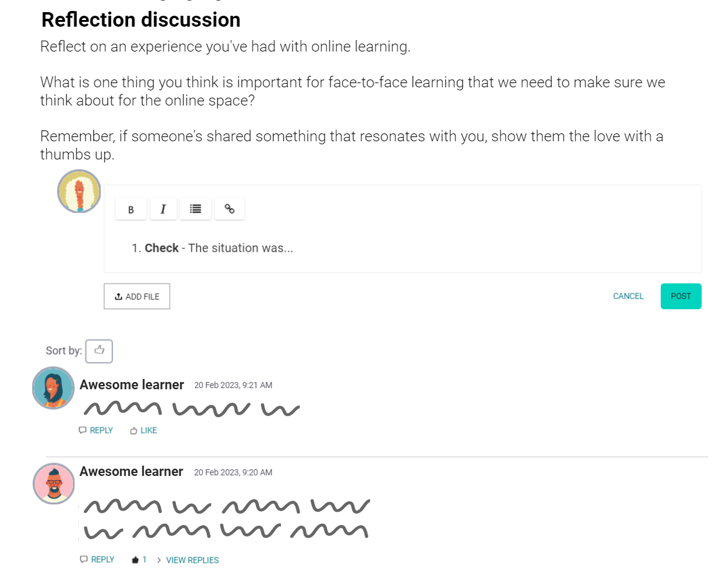The width and height of the screenshot is (728, 576).
Task: Apply italic formatting in the comment editor
Action: point(163,209)
